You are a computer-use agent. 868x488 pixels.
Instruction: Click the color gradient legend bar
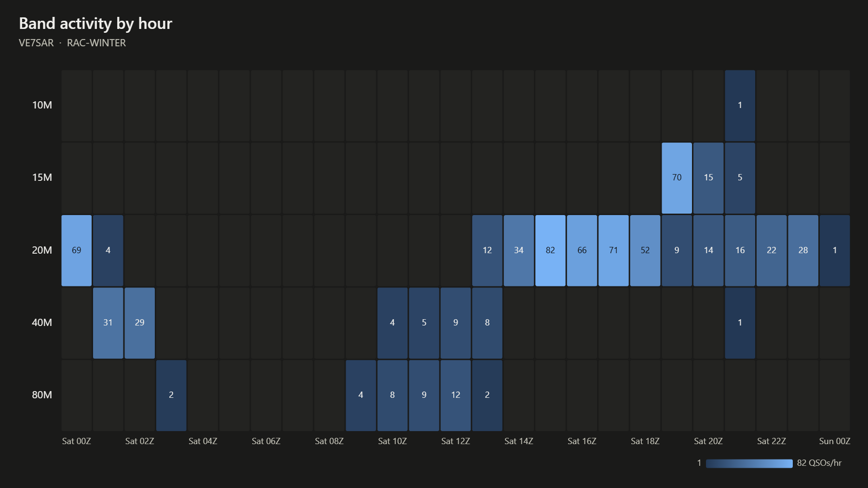749,463
